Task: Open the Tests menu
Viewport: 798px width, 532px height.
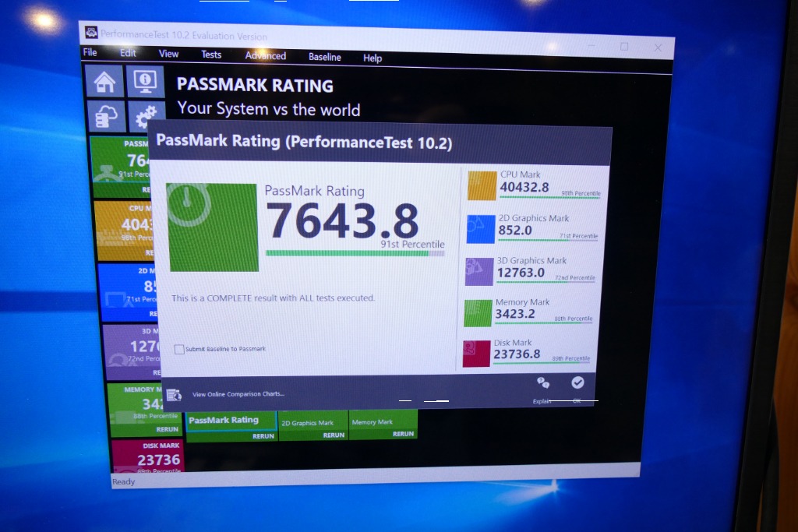Action: tap(210, 55)
